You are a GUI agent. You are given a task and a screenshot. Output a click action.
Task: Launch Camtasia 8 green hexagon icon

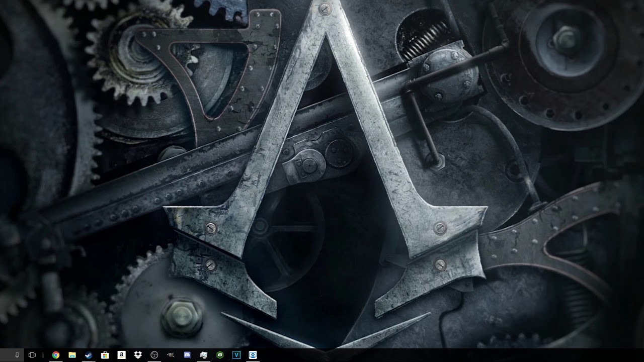click(x=220, y=355)
